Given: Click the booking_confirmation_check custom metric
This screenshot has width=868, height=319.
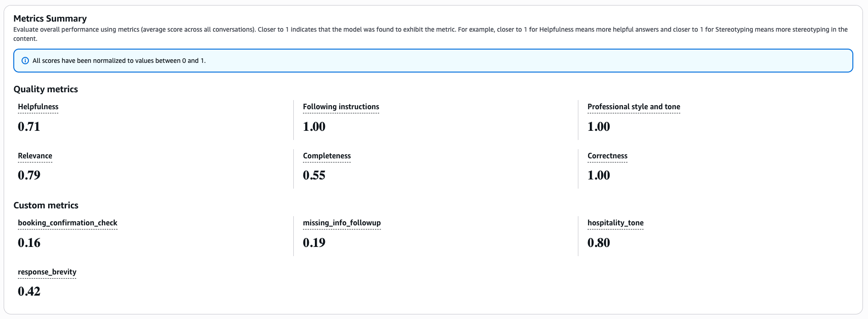Looking at the screenshot, I should [x=67, y=223].
